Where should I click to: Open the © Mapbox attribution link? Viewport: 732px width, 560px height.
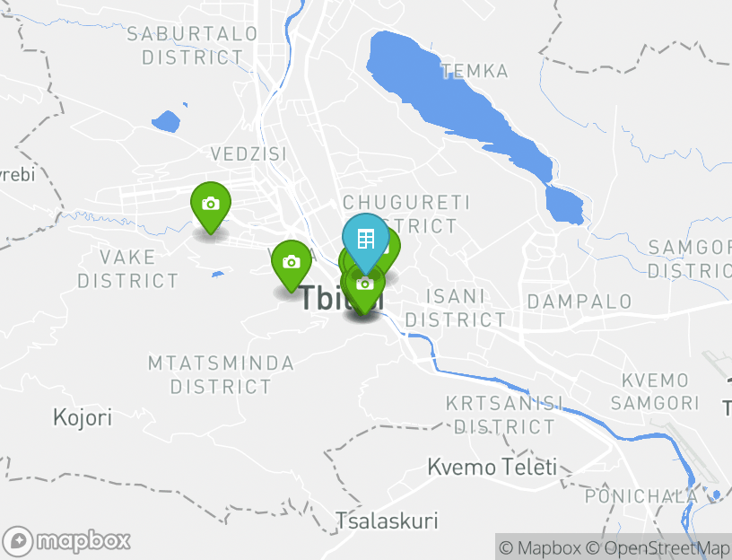pos(540,547)
